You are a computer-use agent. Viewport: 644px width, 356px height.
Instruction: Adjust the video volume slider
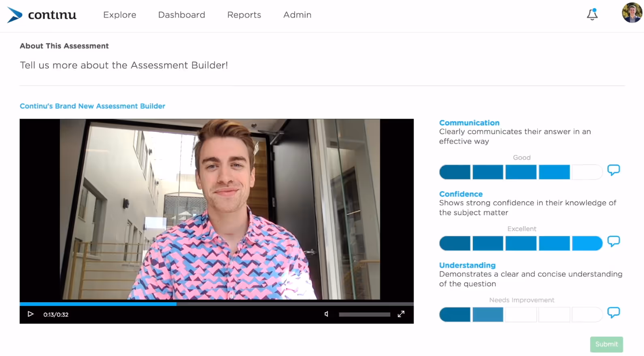pyautogui.click(x=364, y=314)
